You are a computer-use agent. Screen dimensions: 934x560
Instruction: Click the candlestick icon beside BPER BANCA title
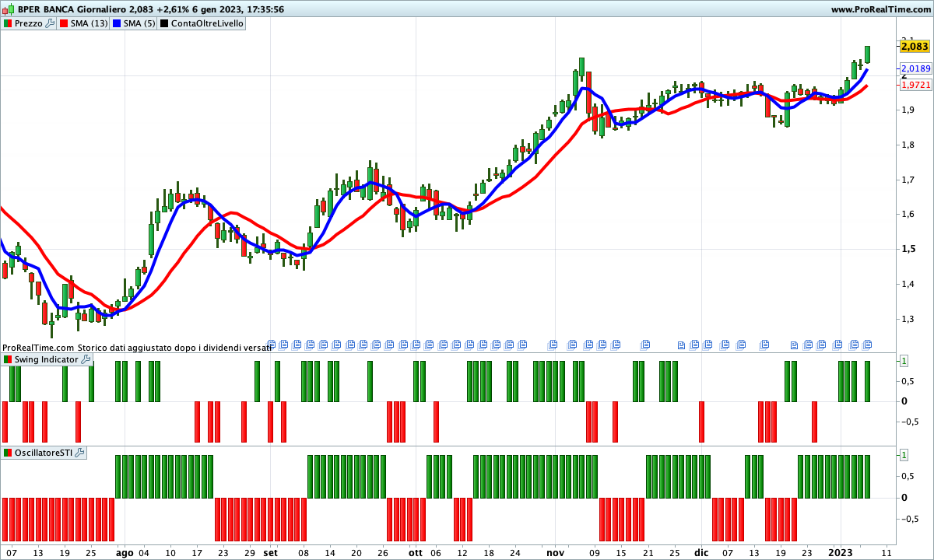[7, 9]
